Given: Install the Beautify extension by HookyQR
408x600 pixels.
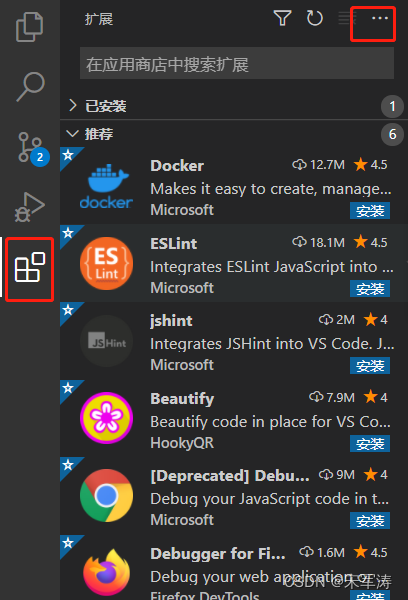Looking at the screenshot, I should click(x=370, y=444).
